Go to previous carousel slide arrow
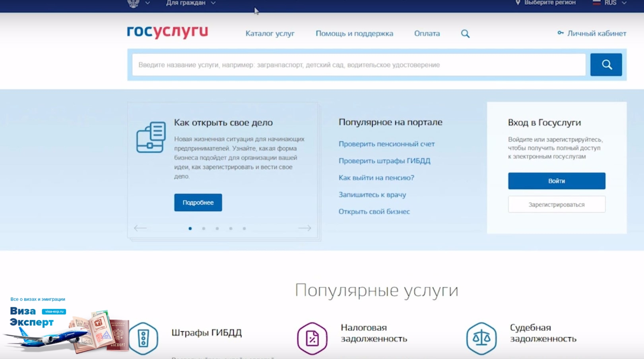644x359 pixels. coord(140,228)
